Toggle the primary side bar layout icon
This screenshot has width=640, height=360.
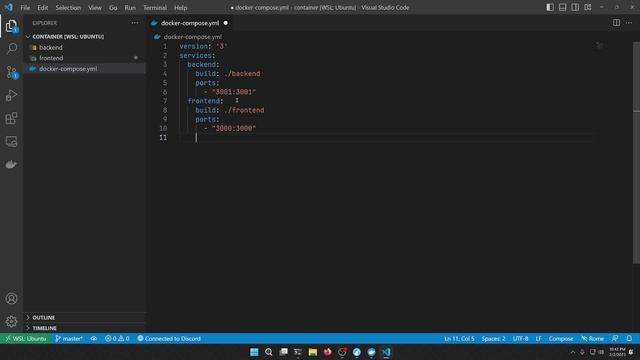tap(550, 7)
